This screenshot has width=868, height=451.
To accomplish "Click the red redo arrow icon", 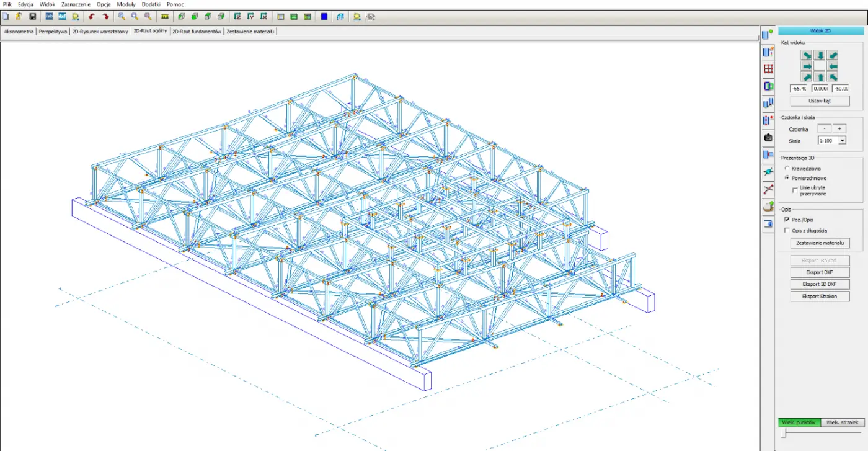I will (105, 17).
